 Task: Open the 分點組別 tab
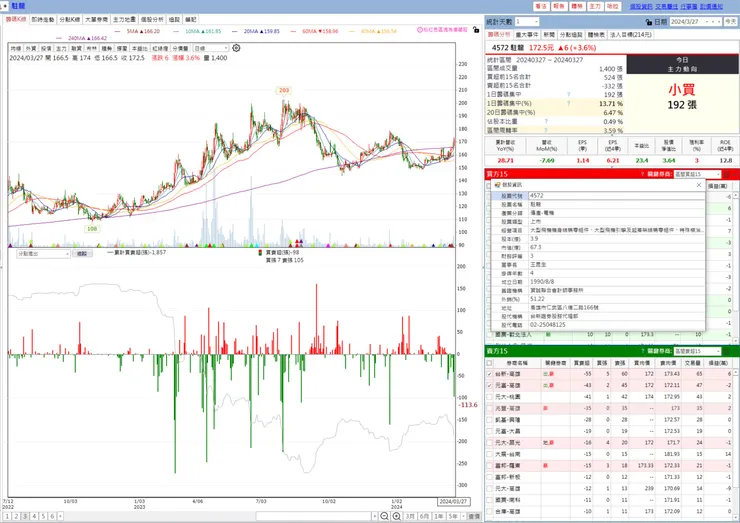572,35
